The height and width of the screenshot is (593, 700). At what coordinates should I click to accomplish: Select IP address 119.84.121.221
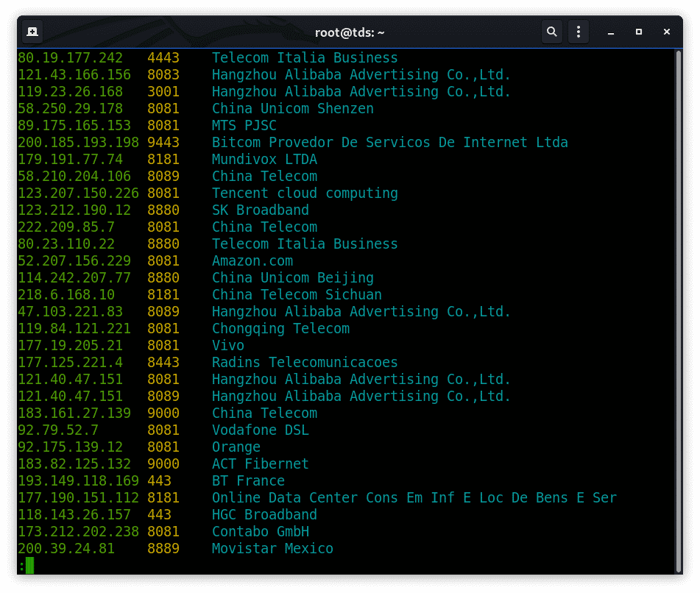click(74, 329)
